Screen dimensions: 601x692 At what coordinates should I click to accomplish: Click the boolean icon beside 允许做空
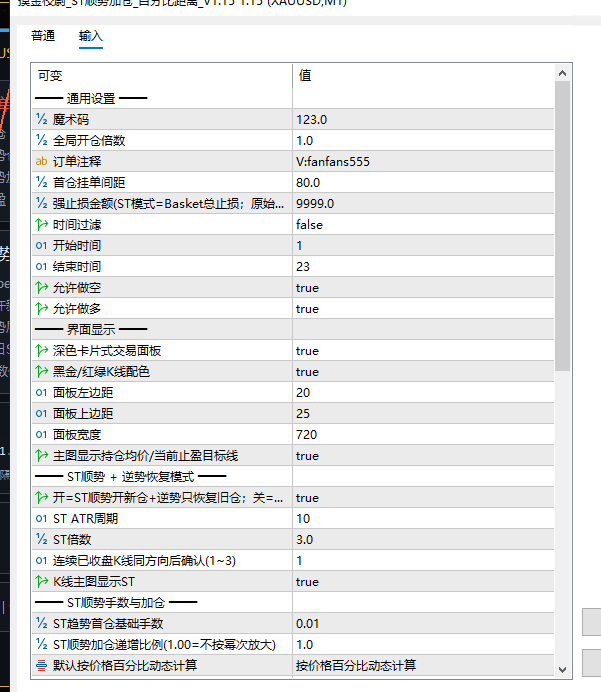point(41,287)
